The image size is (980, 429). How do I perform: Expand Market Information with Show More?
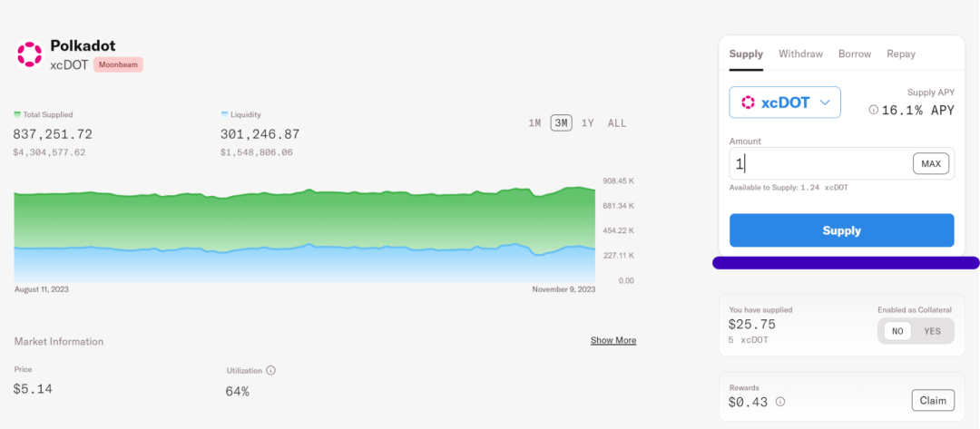point(613,340)
